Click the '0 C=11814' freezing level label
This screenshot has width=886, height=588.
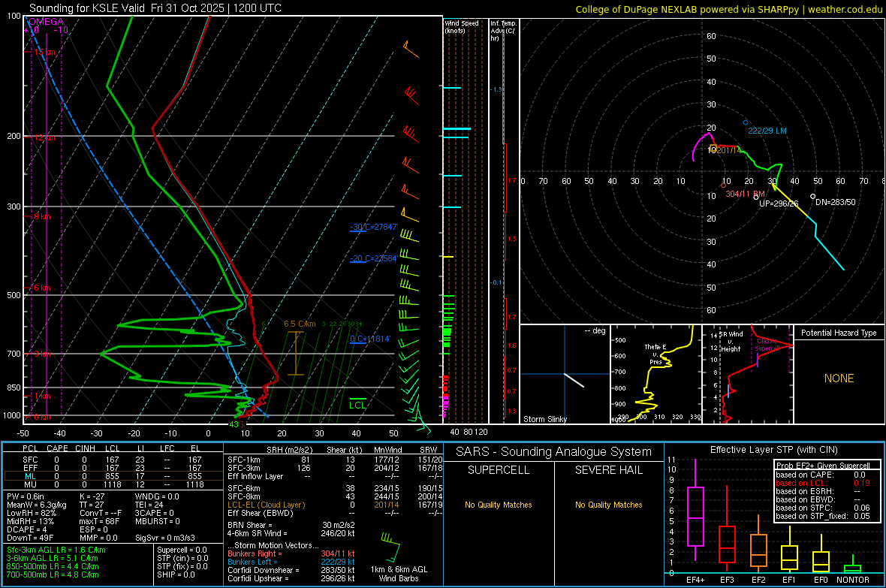(x=370, y=339)
